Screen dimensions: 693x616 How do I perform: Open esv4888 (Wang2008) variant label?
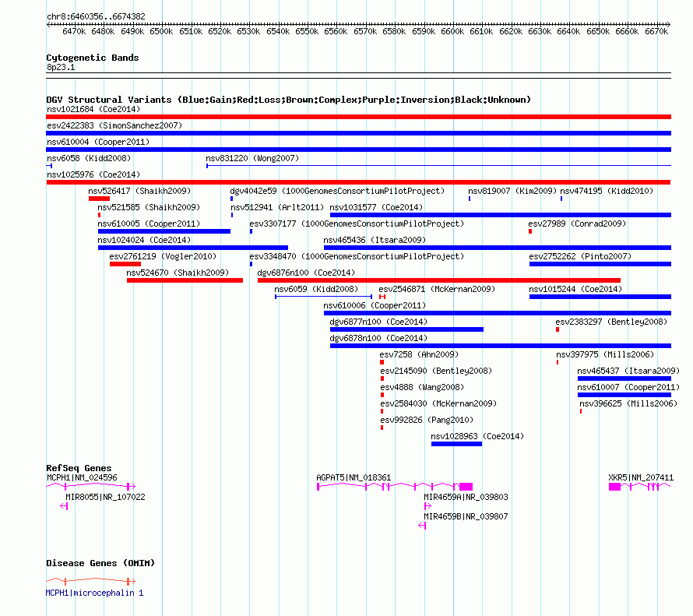(422, 387)
